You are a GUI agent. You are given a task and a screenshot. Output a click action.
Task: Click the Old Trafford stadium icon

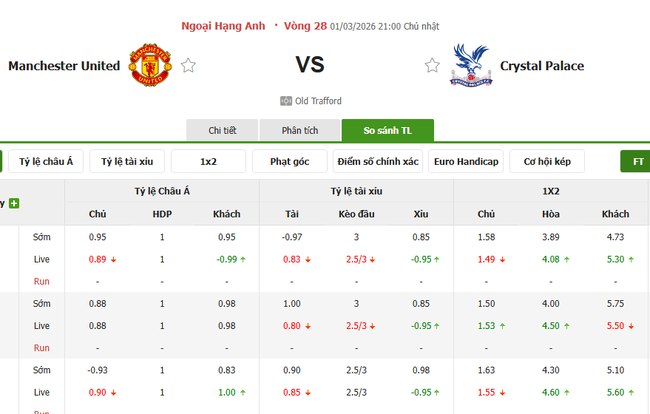286,101
